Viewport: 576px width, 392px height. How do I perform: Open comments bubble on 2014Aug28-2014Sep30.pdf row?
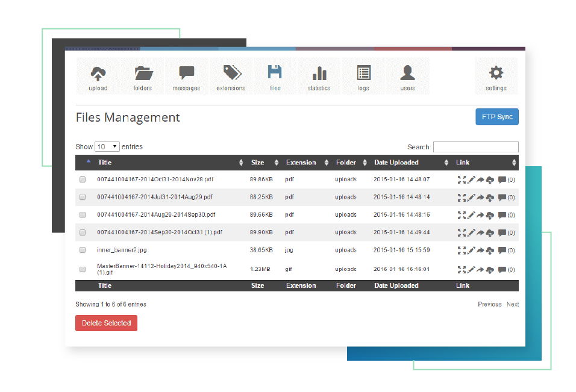click(502, 215)
